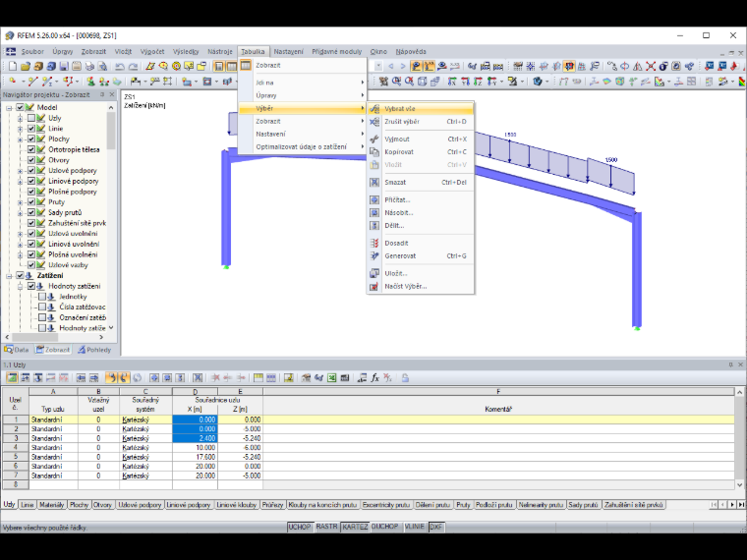Choose Načíst Výběr entry
The height and width of the screenshot is (560, 747).
pos(421,286)
